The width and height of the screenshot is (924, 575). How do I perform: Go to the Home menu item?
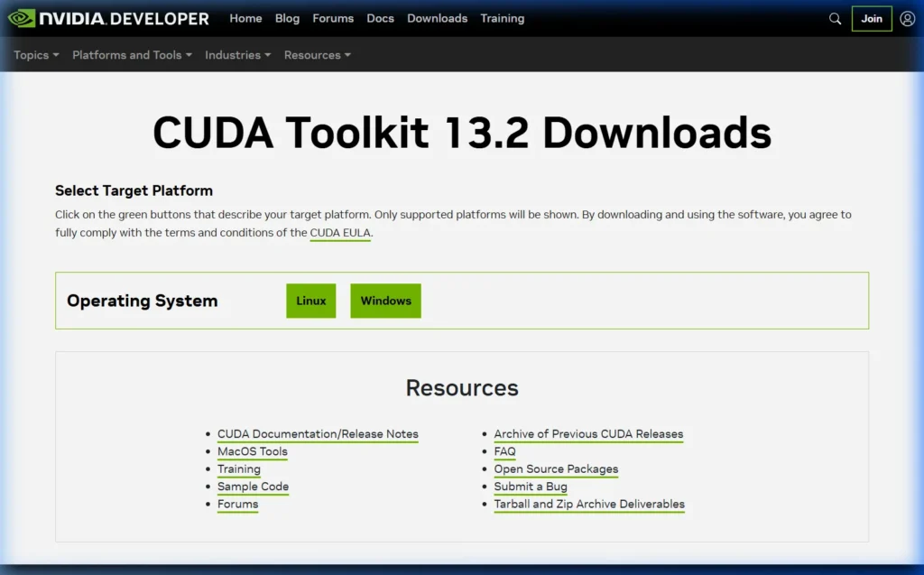click(x=245, y=18)
